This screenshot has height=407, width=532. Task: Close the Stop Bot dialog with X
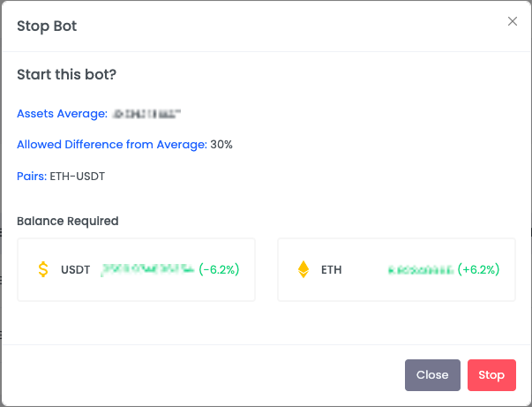tap(513, 21)
